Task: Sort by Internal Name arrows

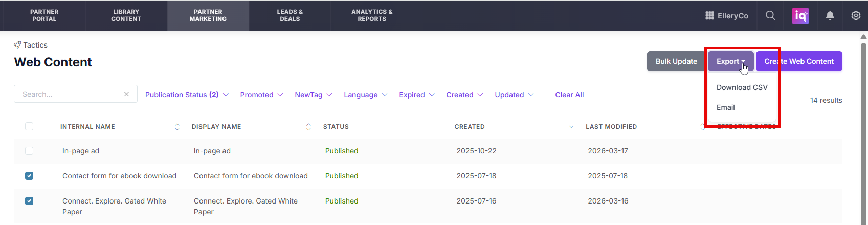Action: (x=177, y=127)
